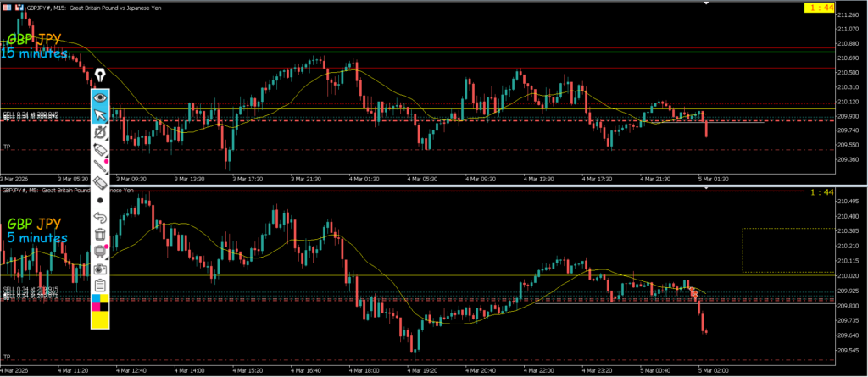Select the eraser tool
This screenshot has width=868, height=377.
[x=100, y=182]
